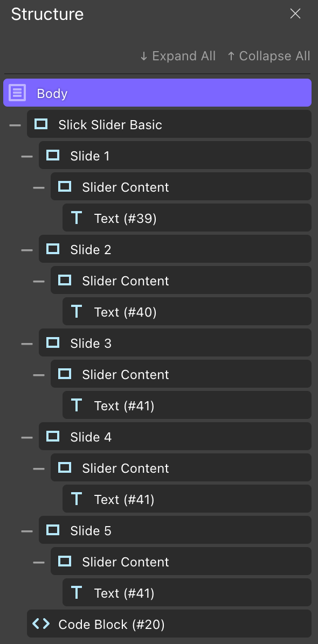Click the Collapse All control
318x644 pixels.
click(x=268, y=55)
